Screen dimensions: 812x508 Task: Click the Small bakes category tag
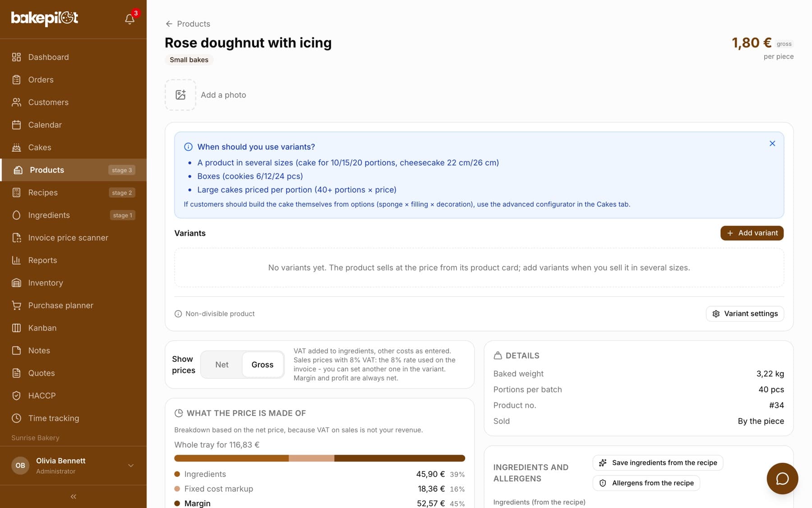coord(189,60)
